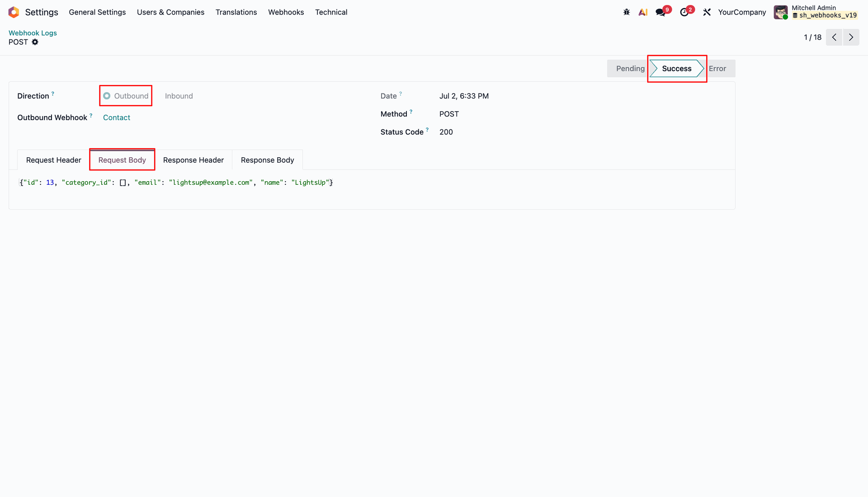
Task: Open conversations messages icon
Action: pos(660,12)
